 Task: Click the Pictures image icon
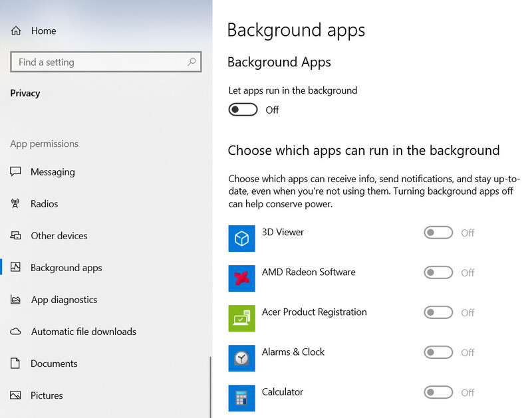coord(15,395)
